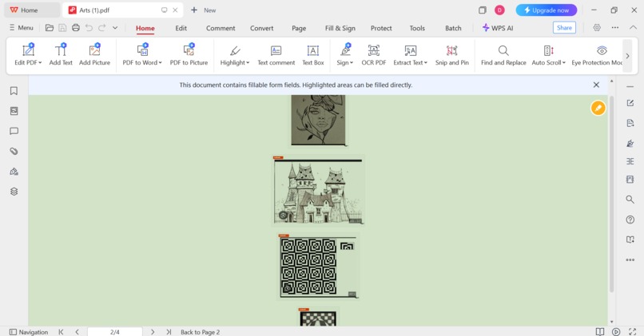Start Auto Scroll
The image size is (644, 336).
click(x=549, y=55)
